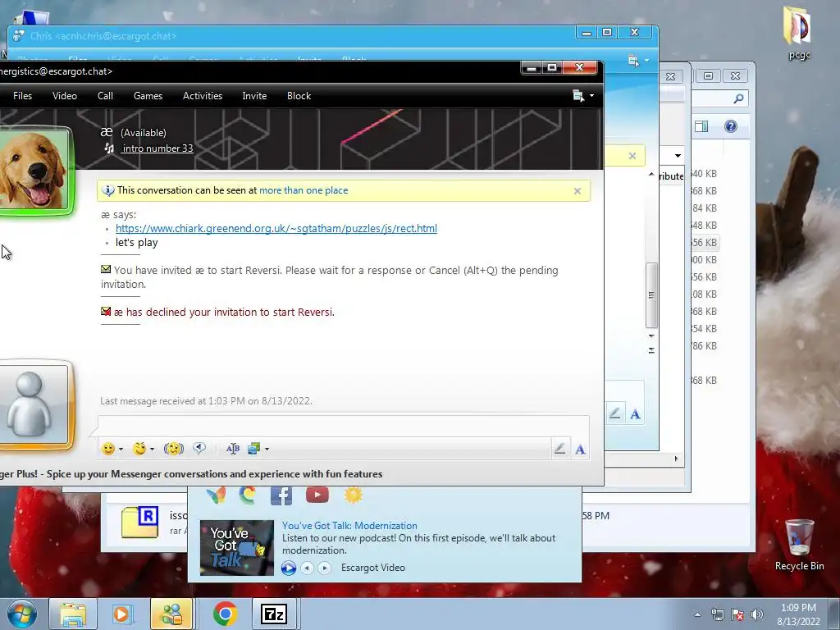Open the dropdown arrow beside Chris window options icon
Image resolution: width=840 pixels, height=630 pixels.
(646, 61)
